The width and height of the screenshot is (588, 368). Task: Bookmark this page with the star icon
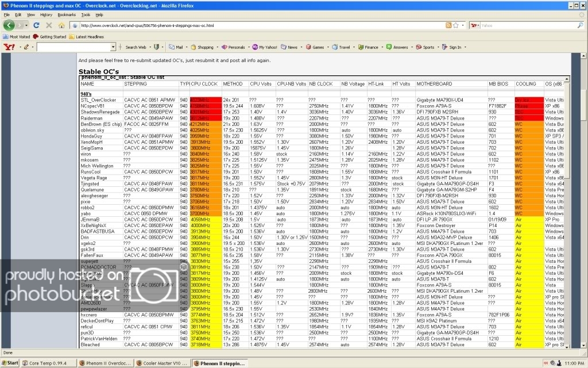click(457, 25)
